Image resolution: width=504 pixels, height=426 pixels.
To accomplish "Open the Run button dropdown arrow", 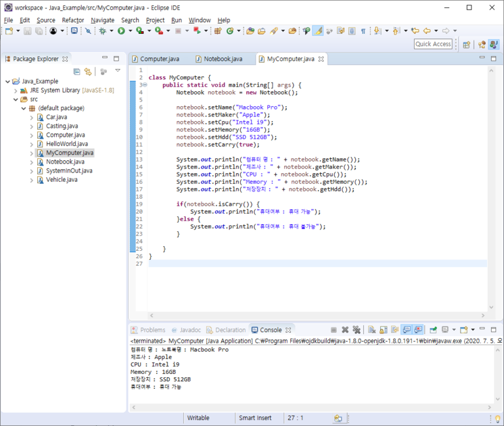I will coord(130,31).
